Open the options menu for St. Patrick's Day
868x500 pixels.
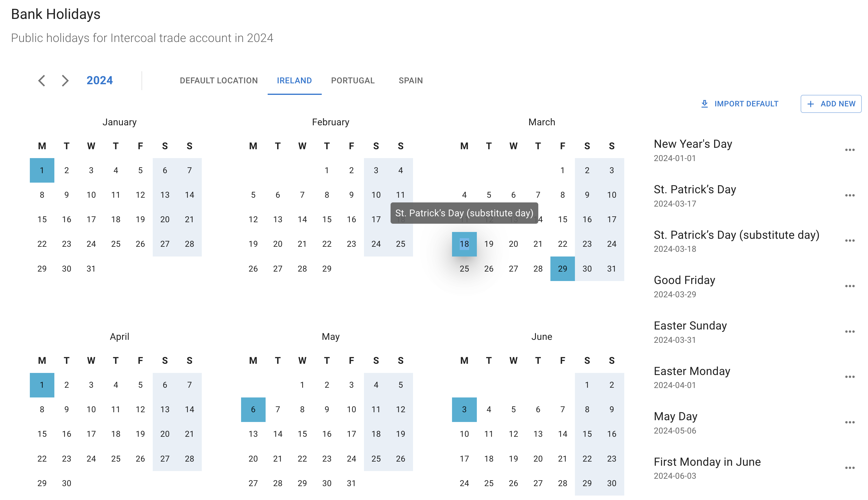coord(850,195)
